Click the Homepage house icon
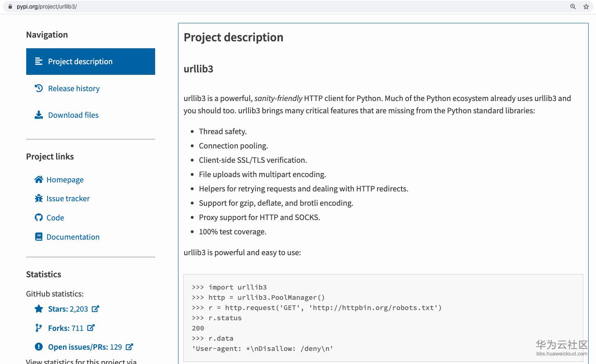The height and width of the screenshot is (364, 596). click(39, 180)
